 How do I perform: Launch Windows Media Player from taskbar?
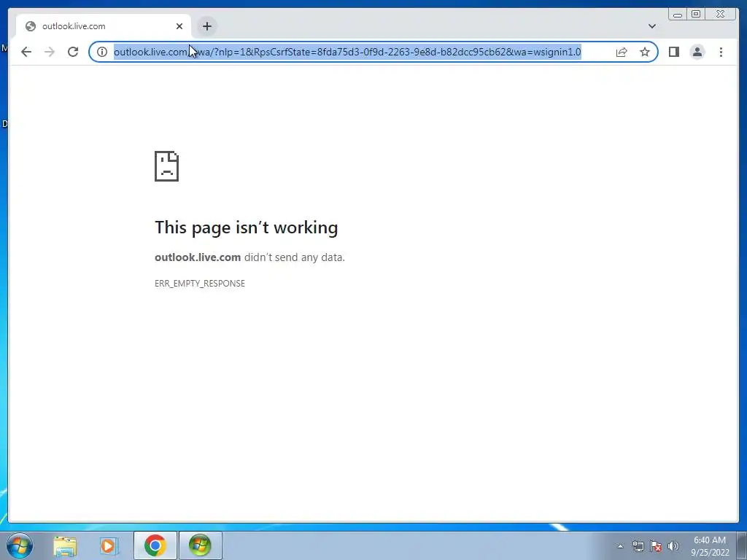[108, 545]
